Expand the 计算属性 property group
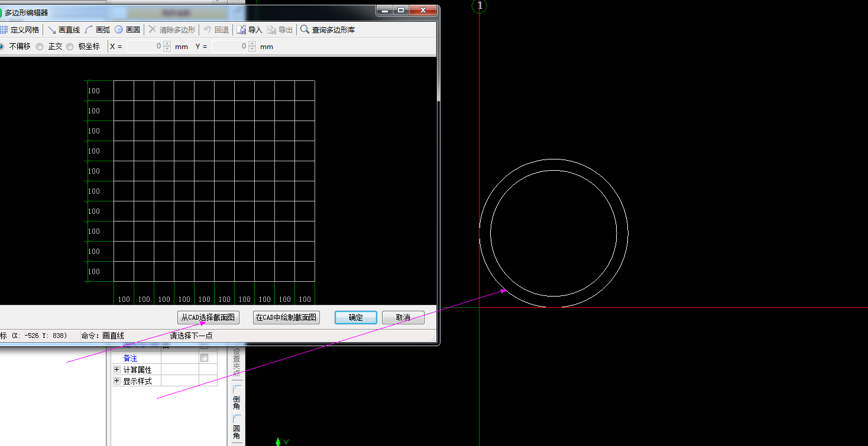868x446 pixels. (x=116, y=370)
